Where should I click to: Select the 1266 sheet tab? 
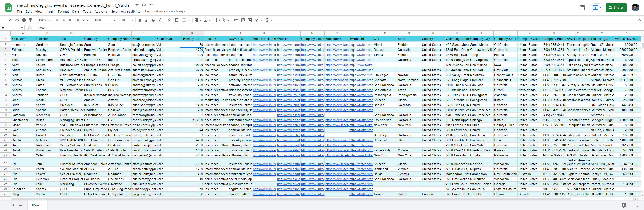pos(37,205)
